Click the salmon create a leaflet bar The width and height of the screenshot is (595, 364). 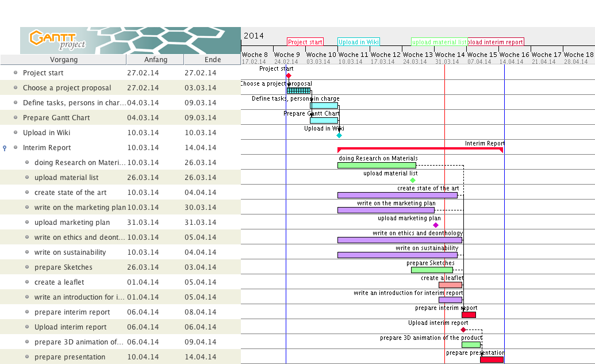coord(450,285)
